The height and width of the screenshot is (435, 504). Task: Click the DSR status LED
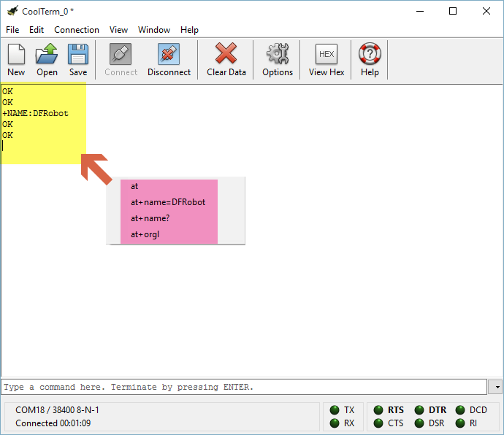(419, 423)
